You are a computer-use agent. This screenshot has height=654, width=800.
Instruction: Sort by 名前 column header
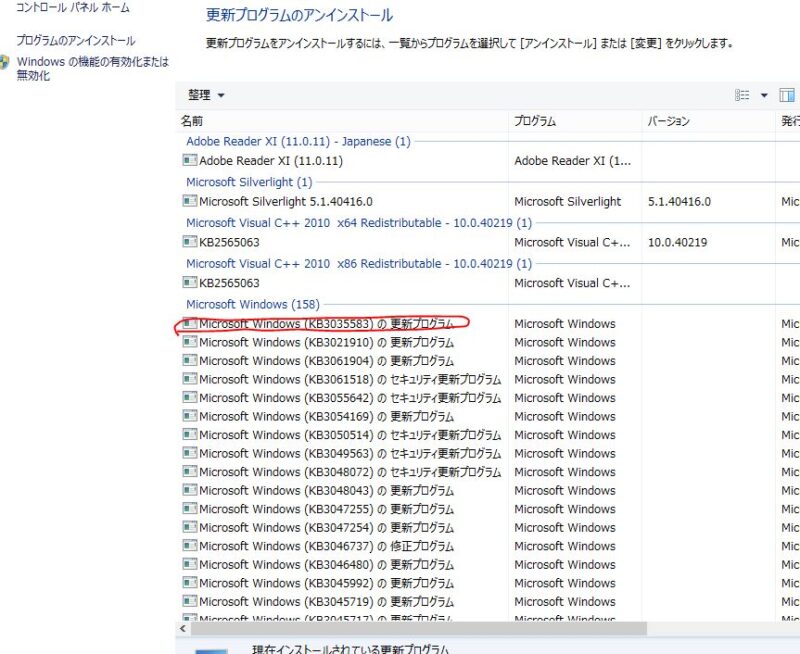click(x=192, y=121)
